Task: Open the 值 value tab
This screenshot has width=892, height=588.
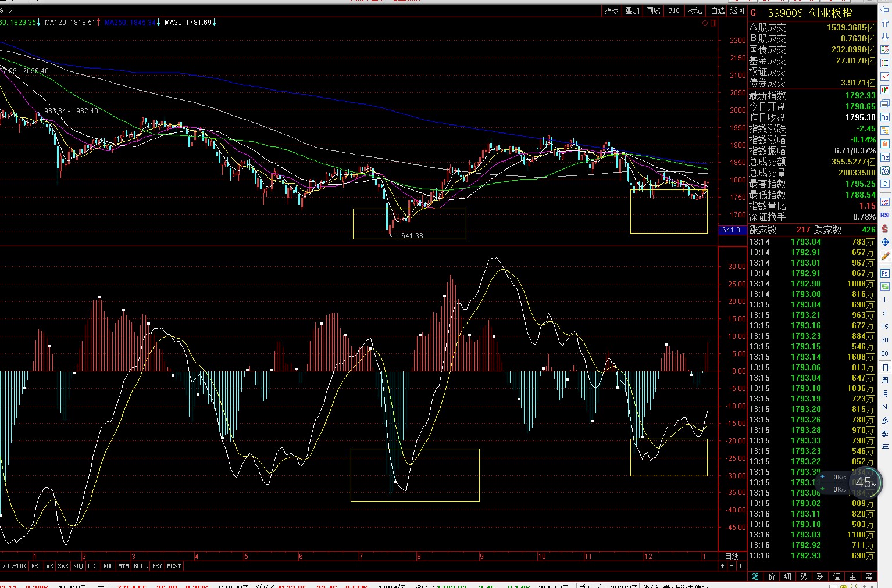Action: [x=836, y=576]
